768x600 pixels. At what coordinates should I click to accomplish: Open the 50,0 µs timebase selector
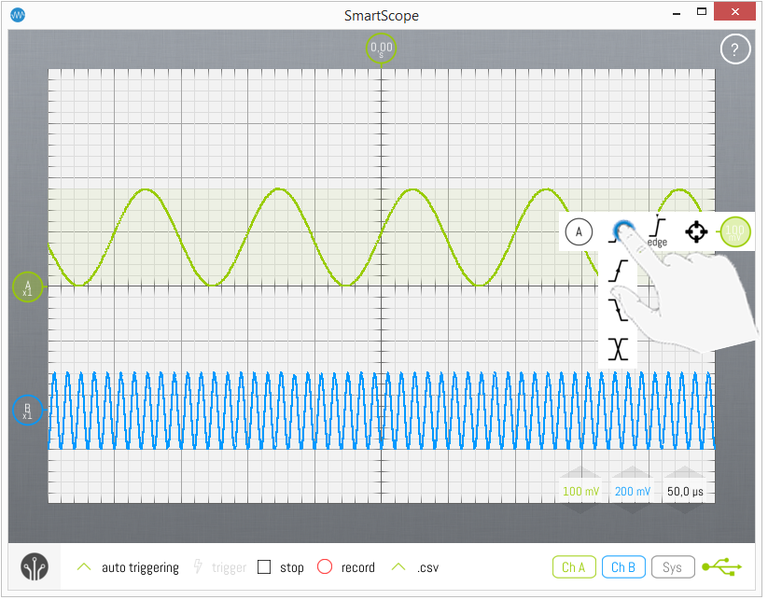pos(685,491)
